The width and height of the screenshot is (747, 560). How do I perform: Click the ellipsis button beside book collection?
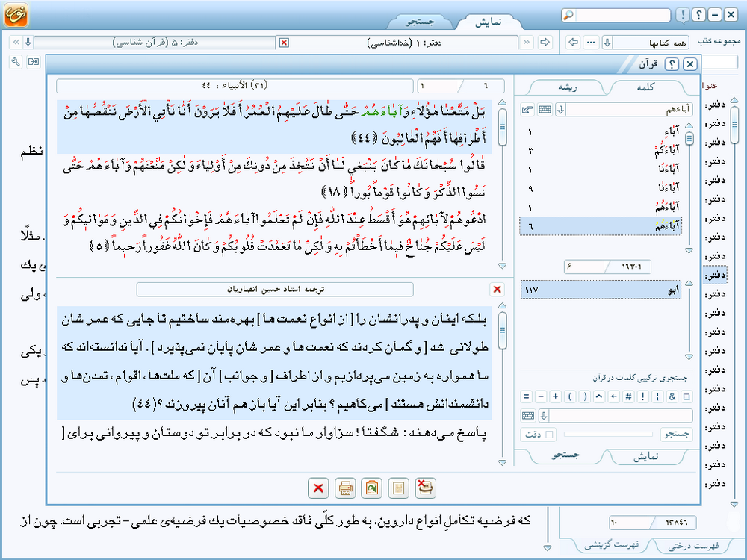pos(590,42)
